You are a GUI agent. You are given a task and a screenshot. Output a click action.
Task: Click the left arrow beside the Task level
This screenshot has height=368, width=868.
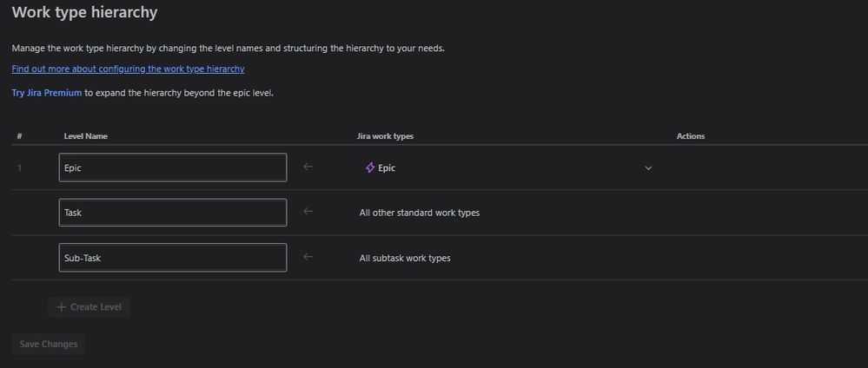[x=308, y=212]
